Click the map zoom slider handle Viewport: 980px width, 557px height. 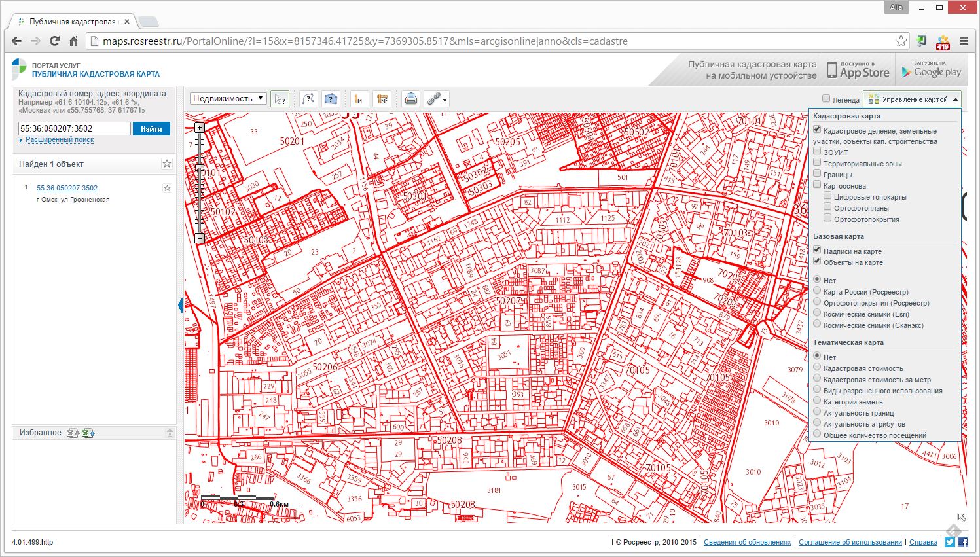pos(200,168)
